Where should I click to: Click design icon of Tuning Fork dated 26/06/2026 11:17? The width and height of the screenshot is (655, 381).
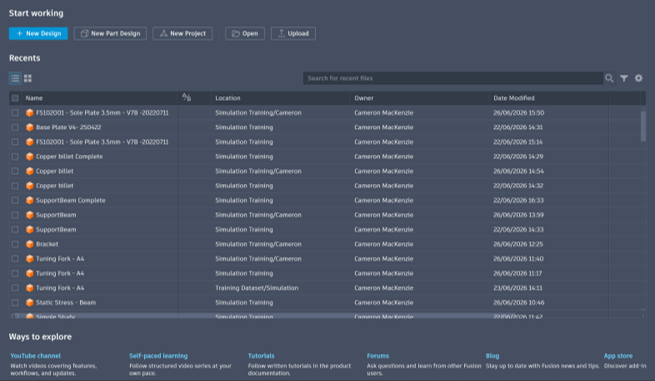coord(30,274)
